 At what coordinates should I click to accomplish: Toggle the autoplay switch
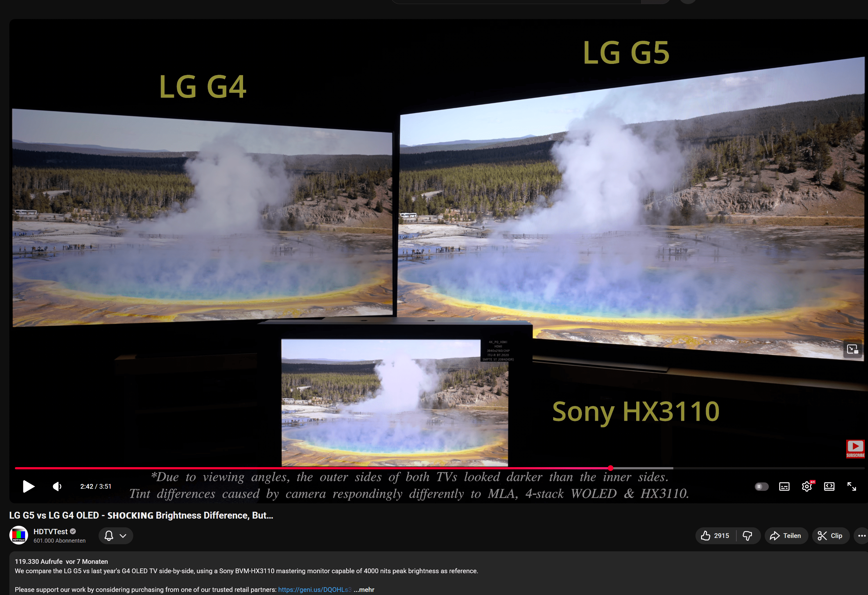pos(761,486)
